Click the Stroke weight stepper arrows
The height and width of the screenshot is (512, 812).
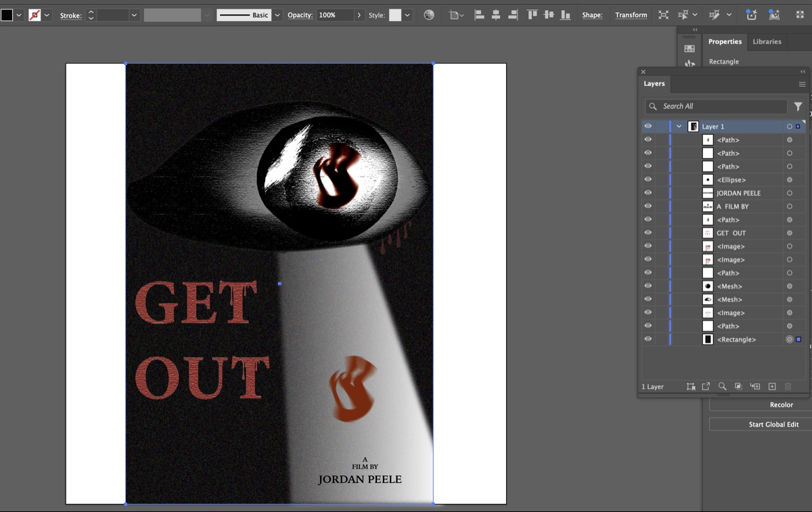91,15
